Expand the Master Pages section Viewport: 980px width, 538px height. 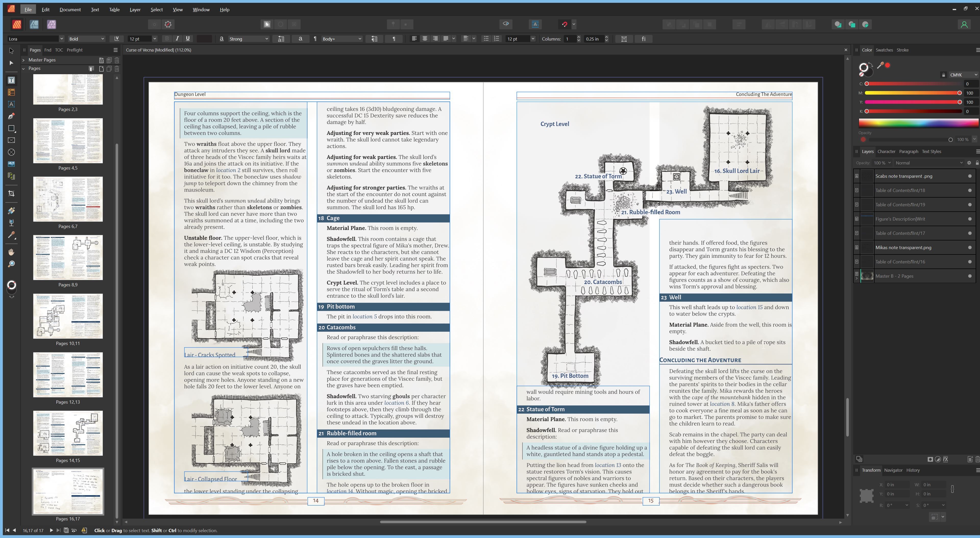[x=23, y=60]
